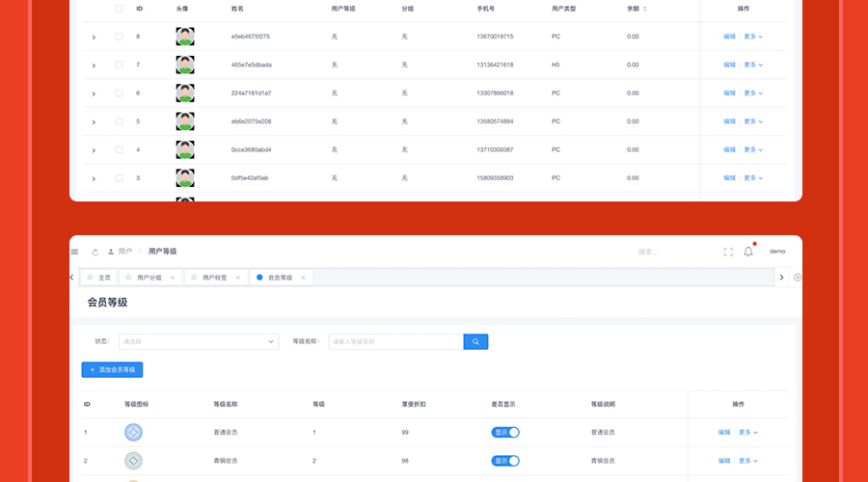Viewport: 868px width, 482px height.
Task: Check the row for user ID 6
Action: (119, 93)
